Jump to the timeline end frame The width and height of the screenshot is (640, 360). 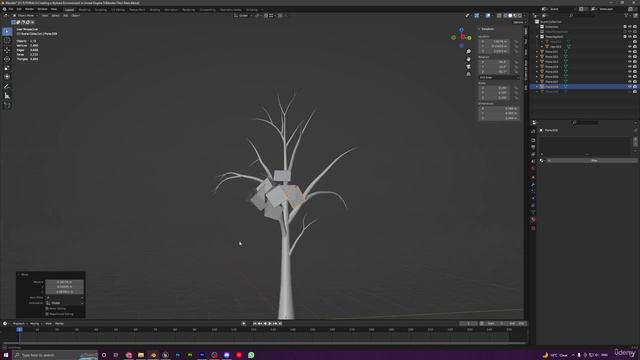tap(280, 324)
